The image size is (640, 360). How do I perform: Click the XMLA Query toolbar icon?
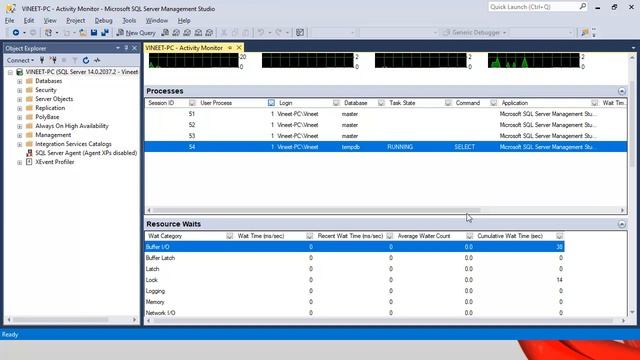pos(198,32)
